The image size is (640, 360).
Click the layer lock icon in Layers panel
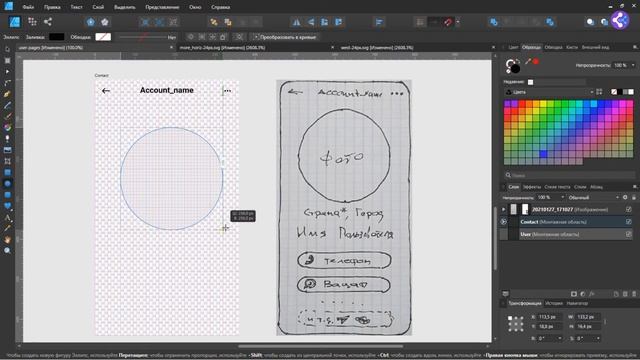pos(633,198)
